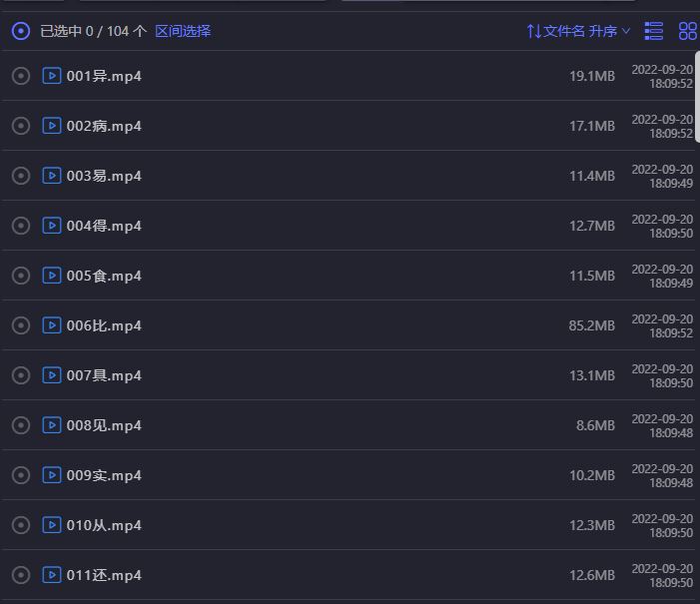Screen dimensions: 700x604
Task: Open the 005食.mp4 video file
Action: pos(104,276)
